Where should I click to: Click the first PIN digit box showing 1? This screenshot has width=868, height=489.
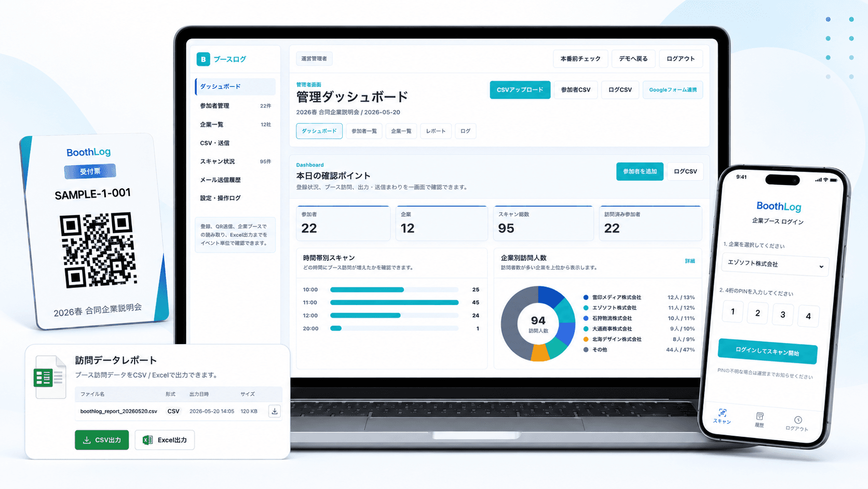point(733,312)
